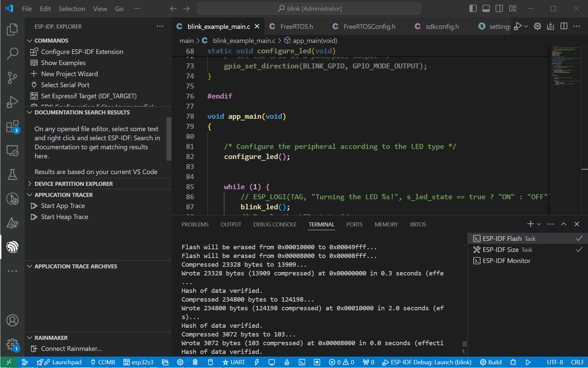Screen dimensions: 588x368
Task: Open the settings gear in editor toolbar
Action: 537,26
